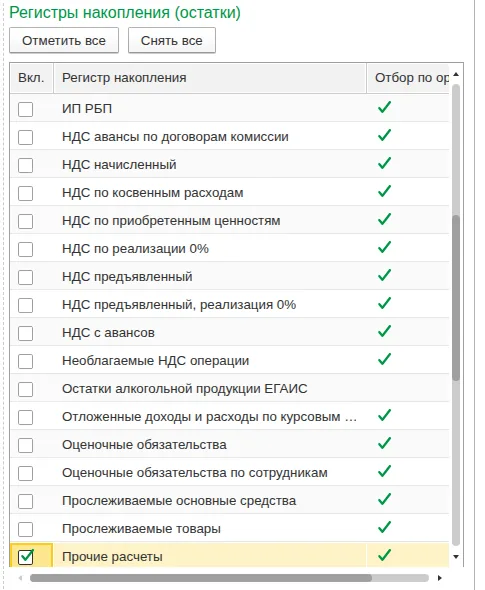The width and height of the screenshot is (485, 590).
Task: Enable 'НДС по приобретенным ценностям' checkbox
Action: pos(26,221)
